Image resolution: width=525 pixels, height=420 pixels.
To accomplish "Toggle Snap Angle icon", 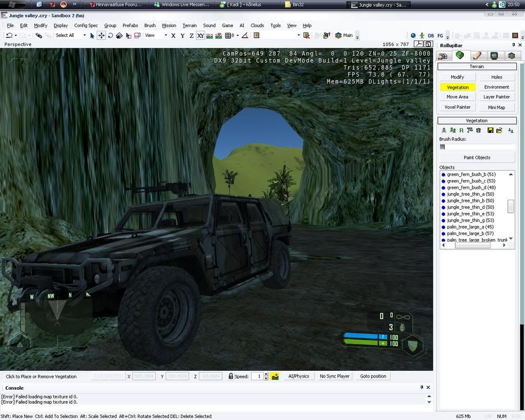I will (245, 35).
